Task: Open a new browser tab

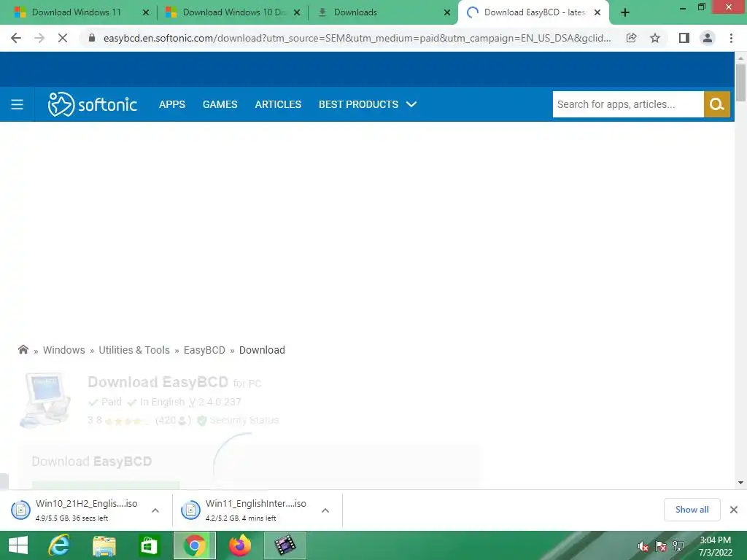Action: click(625, 12)
